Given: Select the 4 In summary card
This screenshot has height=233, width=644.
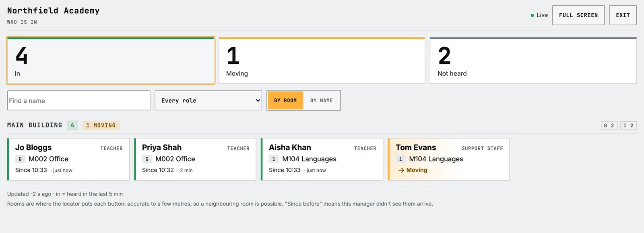Looking at the screenshot, I should [x=111, y=60].
